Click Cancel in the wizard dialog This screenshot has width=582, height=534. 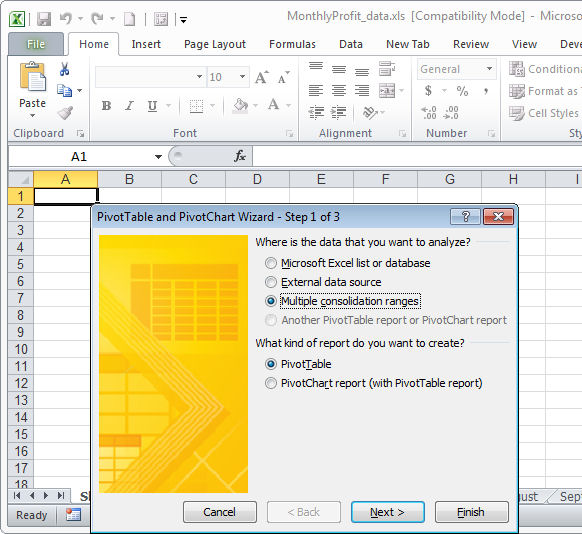coord(220,512)
